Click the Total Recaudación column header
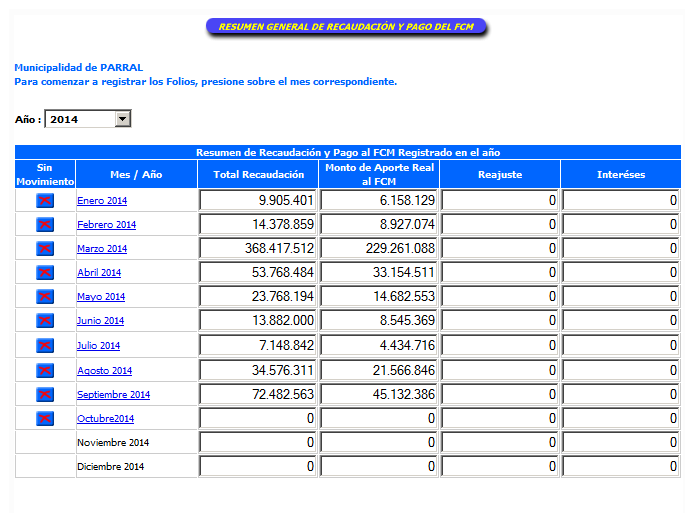Image resolution: width=698 pixels, height=513 pixels. click(258, 175)
